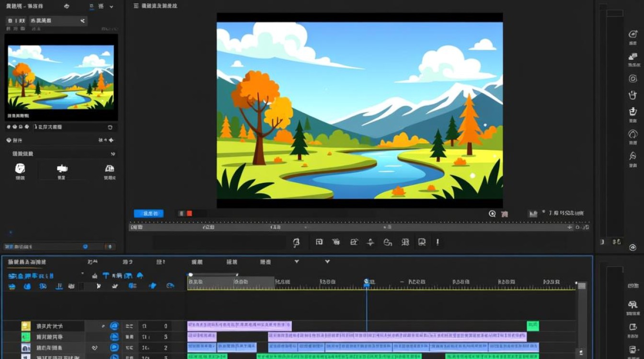
Task: Click the blue button below the preview
Action: coord(149,213)
